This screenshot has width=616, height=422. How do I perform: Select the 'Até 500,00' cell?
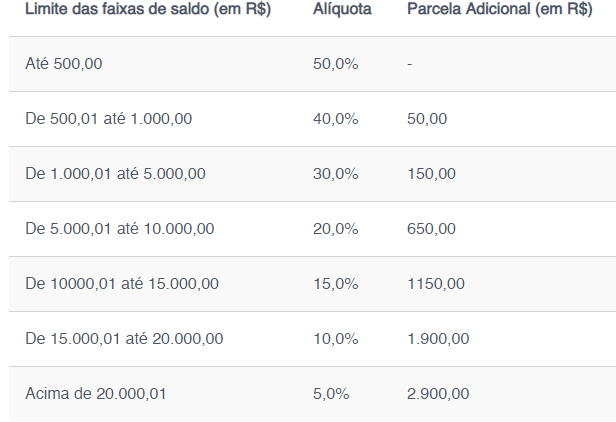coord(64,64)
